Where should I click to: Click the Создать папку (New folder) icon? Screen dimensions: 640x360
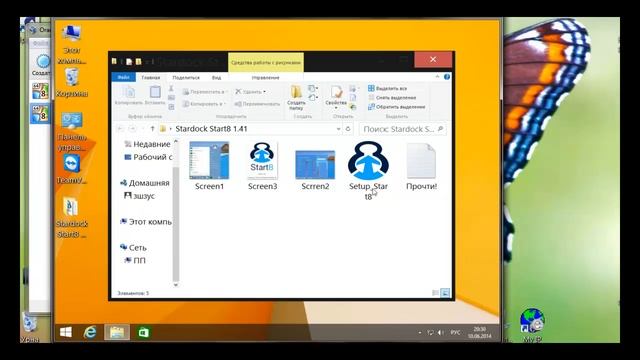(x=296, y=98)
